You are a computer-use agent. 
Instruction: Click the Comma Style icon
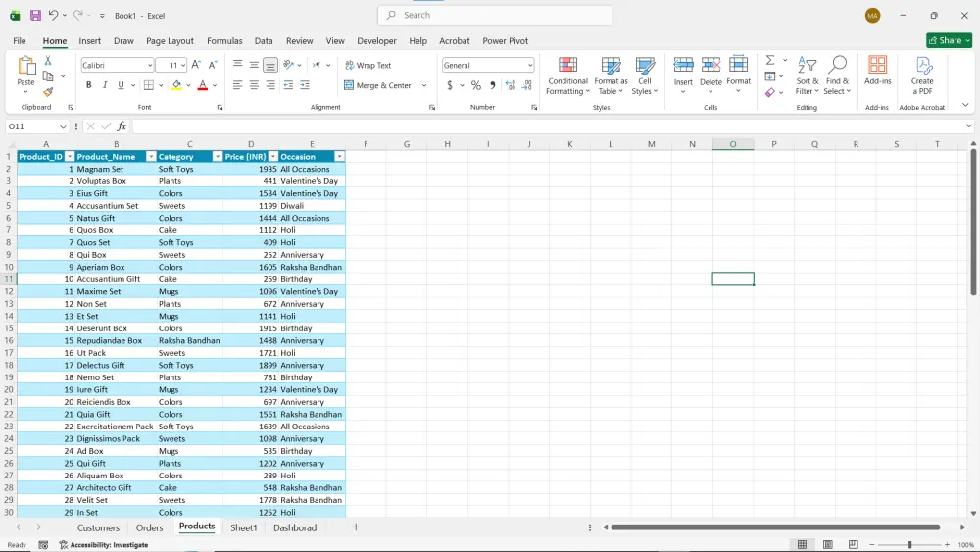click(x=493, y=85)
